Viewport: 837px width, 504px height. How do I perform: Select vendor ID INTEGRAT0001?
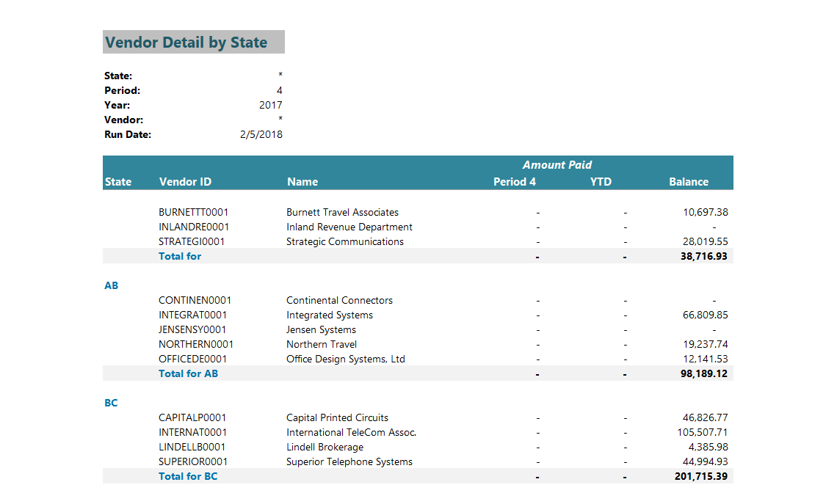[x=192, y=315]
